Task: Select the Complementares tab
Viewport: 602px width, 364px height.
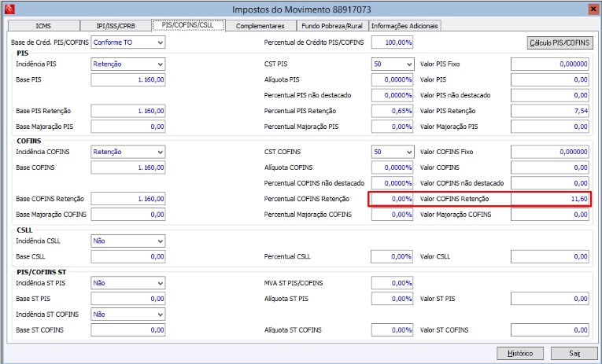Action: point(260,26)
